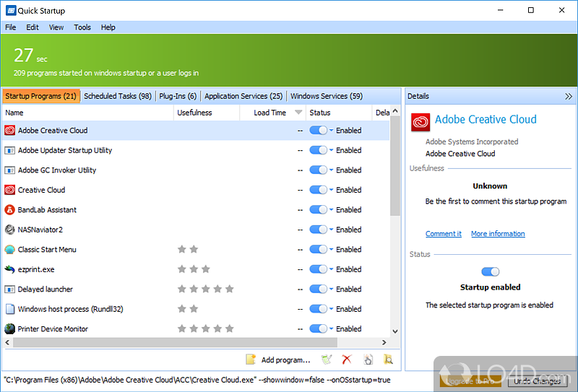Toggle startup switch in the Details Status panel

[490, 271]
